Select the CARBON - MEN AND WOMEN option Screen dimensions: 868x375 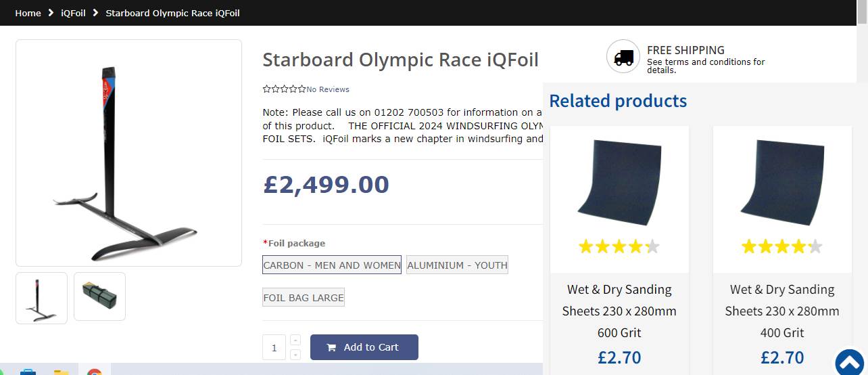[331, 265]
